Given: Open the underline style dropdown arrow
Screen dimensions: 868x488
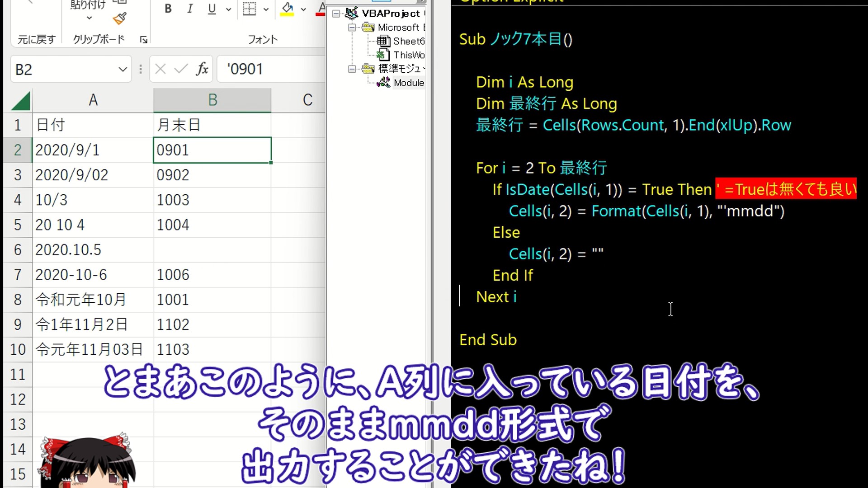Looking at the screenshot, I should [x=228, y=9].
